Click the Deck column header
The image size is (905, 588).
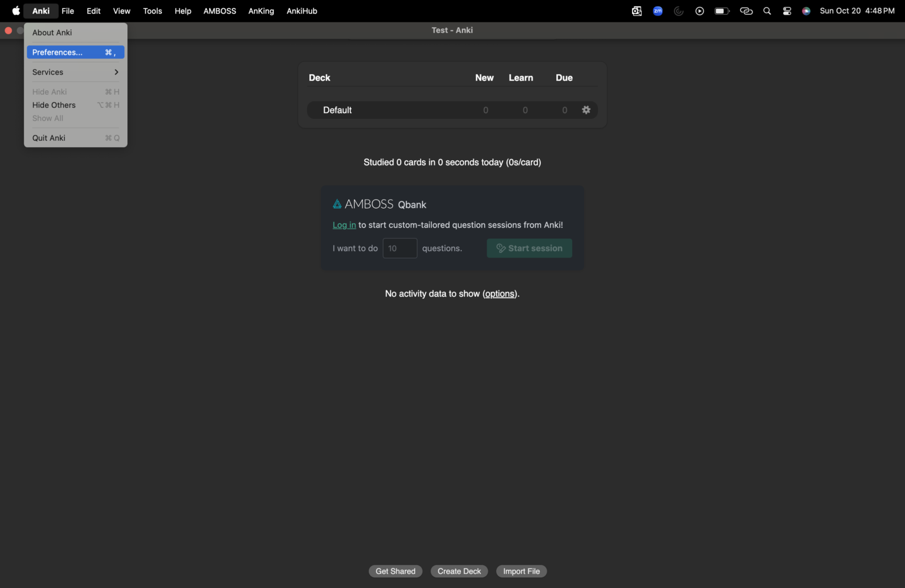319,78
